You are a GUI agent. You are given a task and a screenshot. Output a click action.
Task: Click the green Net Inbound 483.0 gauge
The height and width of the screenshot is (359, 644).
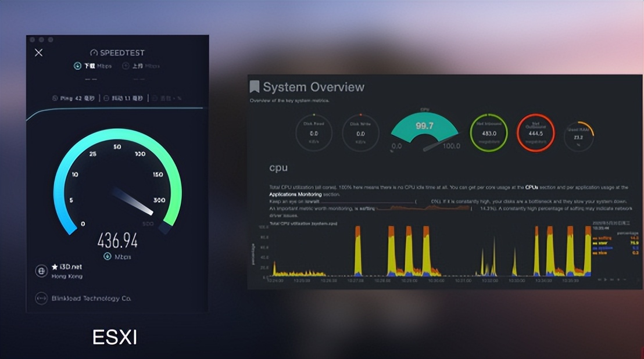[489, 133]
